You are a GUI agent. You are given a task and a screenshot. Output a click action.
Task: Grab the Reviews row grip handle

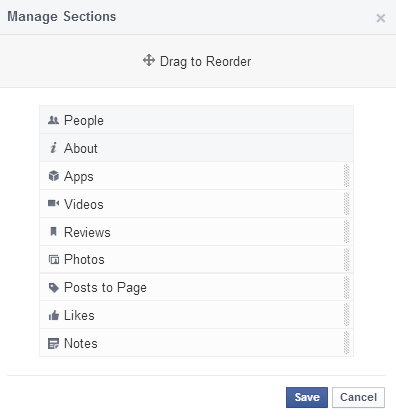[x=346, y=232]
